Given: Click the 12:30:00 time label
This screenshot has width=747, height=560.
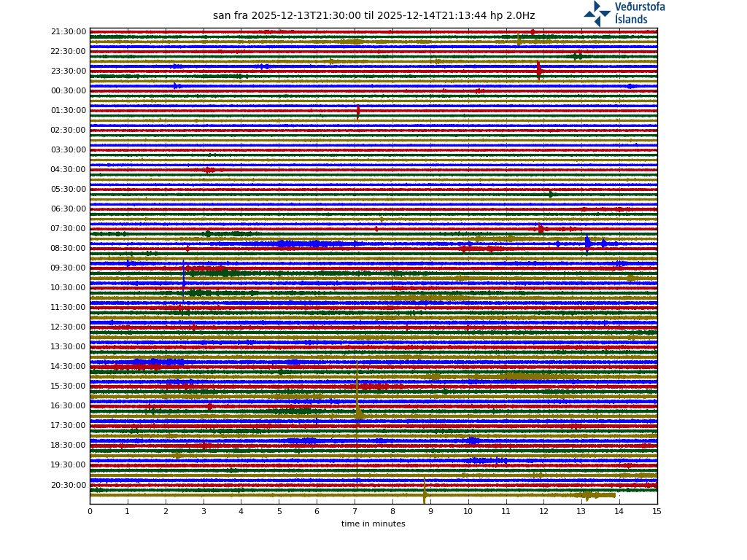Looking at the screenshot, I should pyautogui.click(x=69, y=327).
